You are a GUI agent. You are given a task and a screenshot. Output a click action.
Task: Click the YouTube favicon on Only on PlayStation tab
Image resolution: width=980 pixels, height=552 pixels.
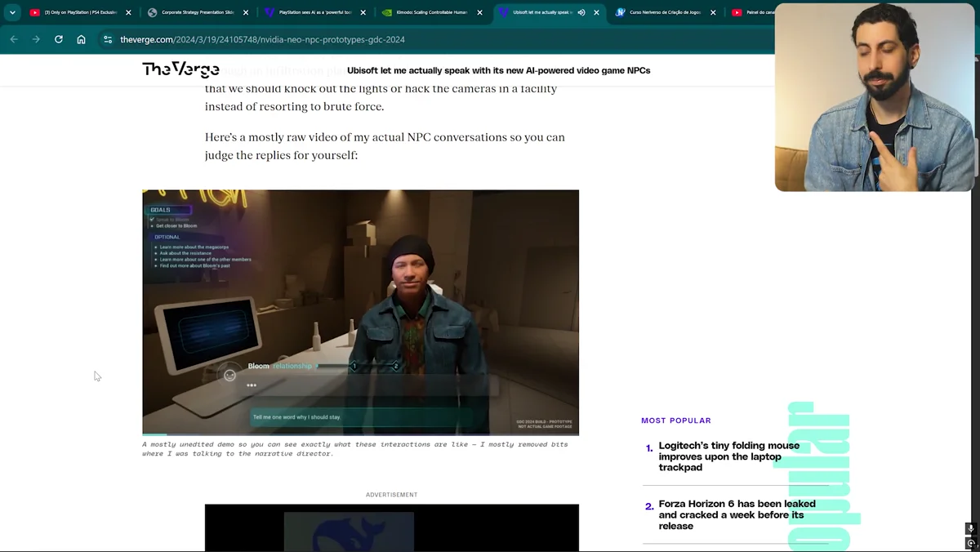coord(34,12)
